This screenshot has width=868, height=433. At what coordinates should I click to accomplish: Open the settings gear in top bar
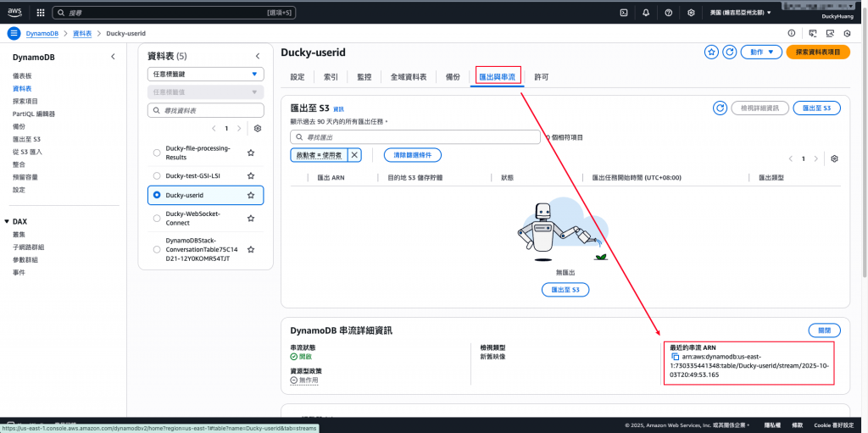[x=691, y=13]
